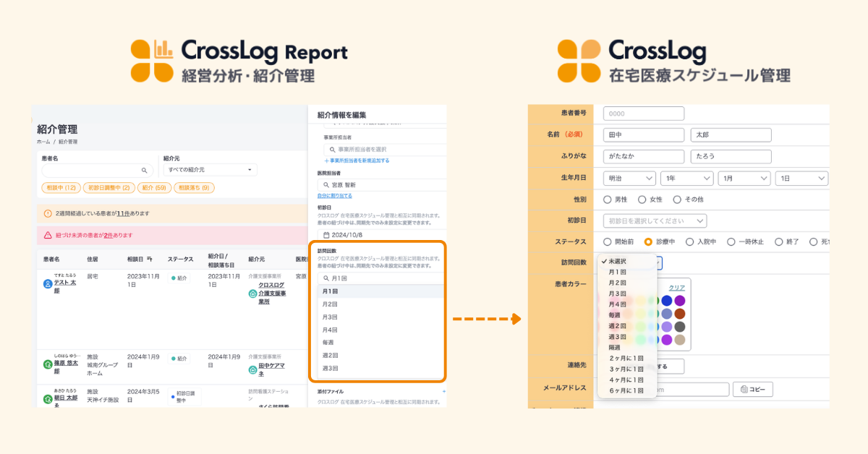Select the 一時休止 status radio button
The height and width of the screenshot is (454, 868).
click(x=731, y=242)
